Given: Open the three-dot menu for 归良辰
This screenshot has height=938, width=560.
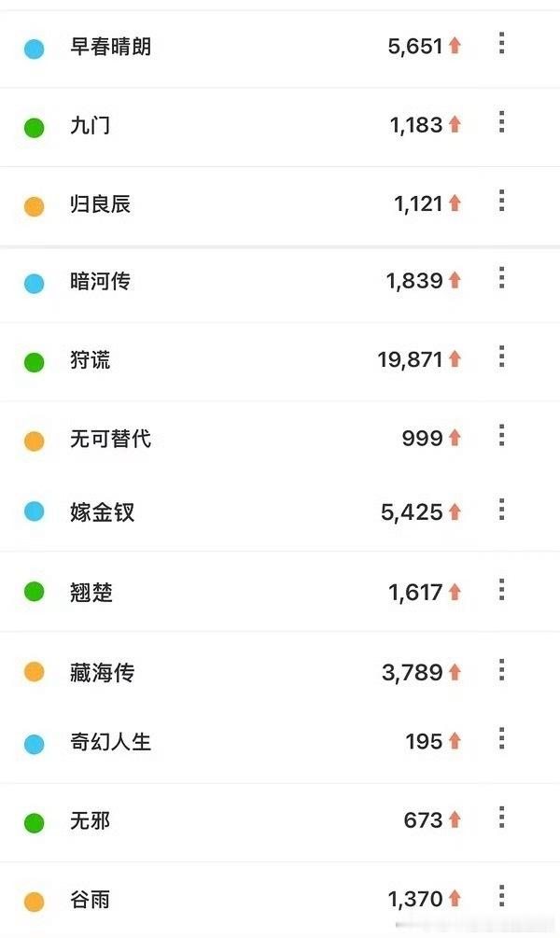Looking at the screenshot, I should 501,201.
